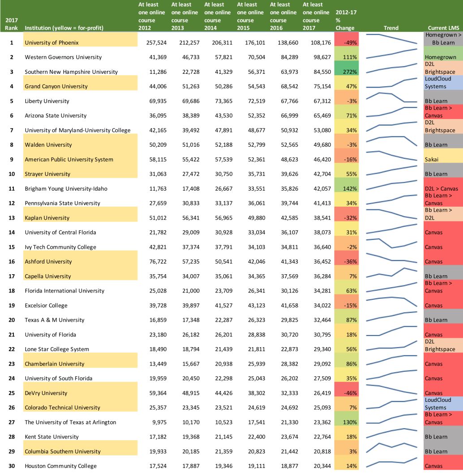Select the University of Phoenix institution cell
Image resolution: width=463 pixels, height=476 pixels.
(x=80, y=39)
